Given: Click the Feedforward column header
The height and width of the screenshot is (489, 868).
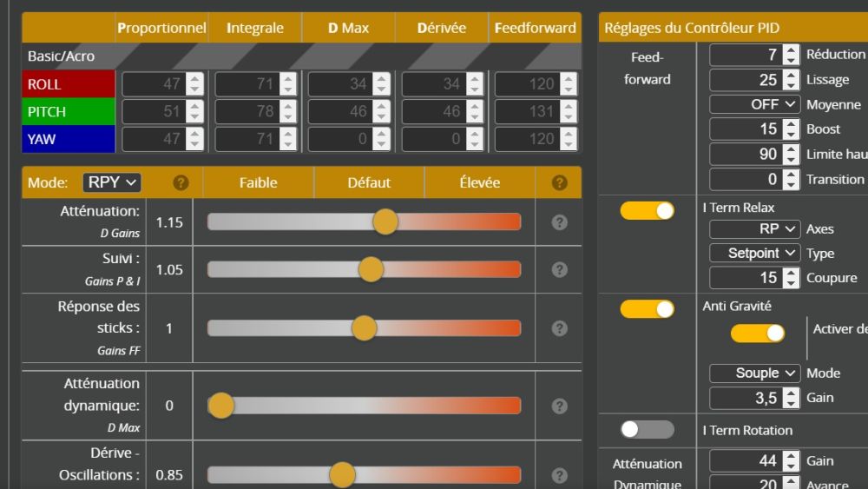Looking at the screenshot, I should pyautogui.click(x=535, y=28).
